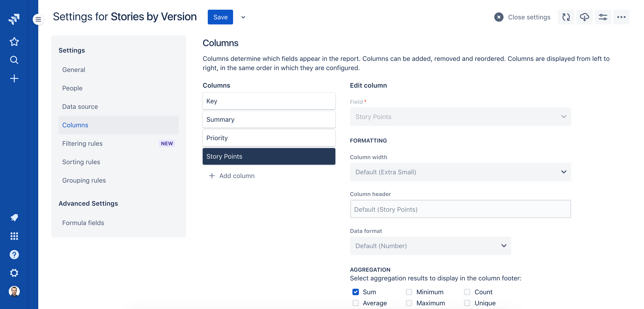
Task: Enable the Maximum aggregation checkbox
Action: tap(409, 303)
